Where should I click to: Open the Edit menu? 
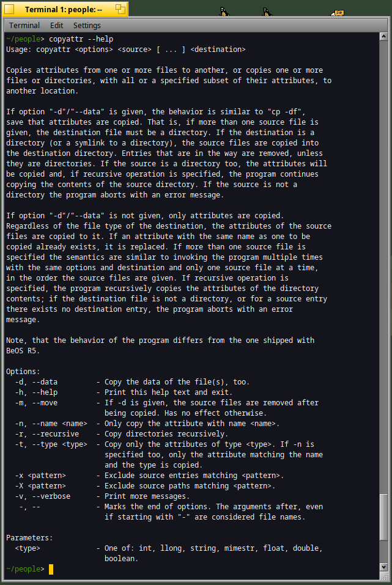tap(56, 26)
